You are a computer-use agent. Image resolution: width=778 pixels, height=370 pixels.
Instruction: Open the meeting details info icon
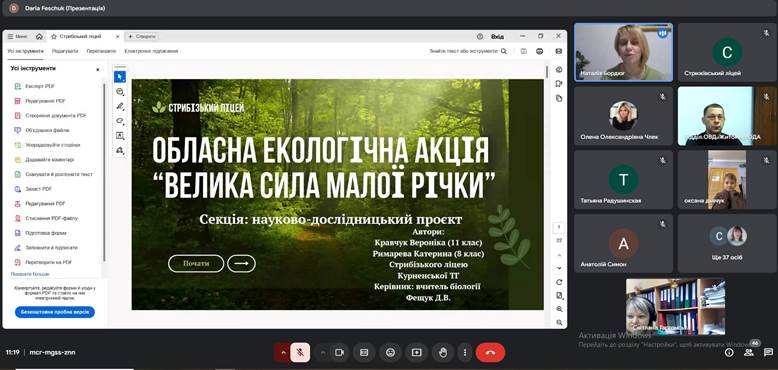(729, 352)
